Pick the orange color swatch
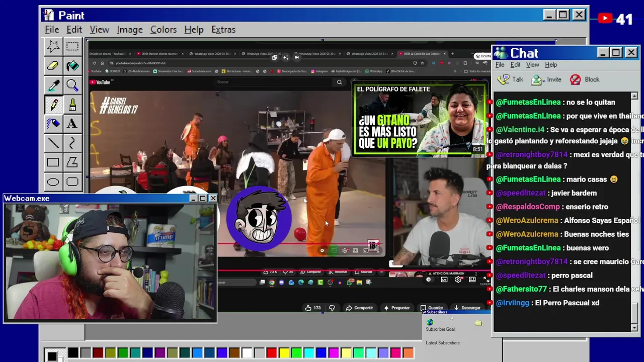644x362 pixels. coord(408,353)
